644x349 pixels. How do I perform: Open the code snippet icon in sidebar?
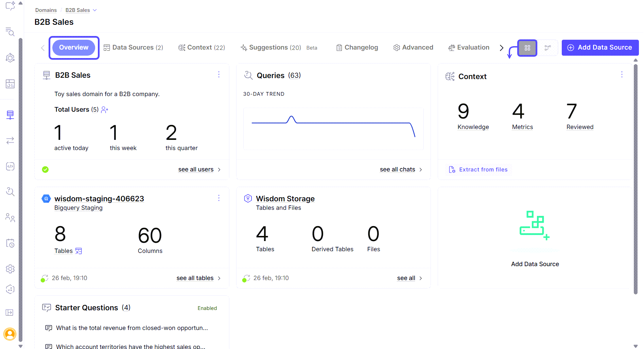(x=10, y=166)
